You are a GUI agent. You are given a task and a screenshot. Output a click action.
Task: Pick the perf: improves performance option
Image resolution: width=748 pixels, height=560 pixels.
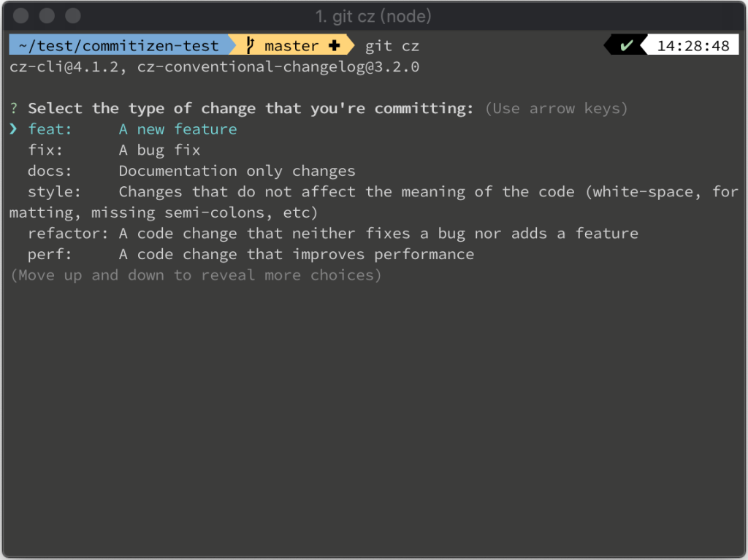(251, 254)
